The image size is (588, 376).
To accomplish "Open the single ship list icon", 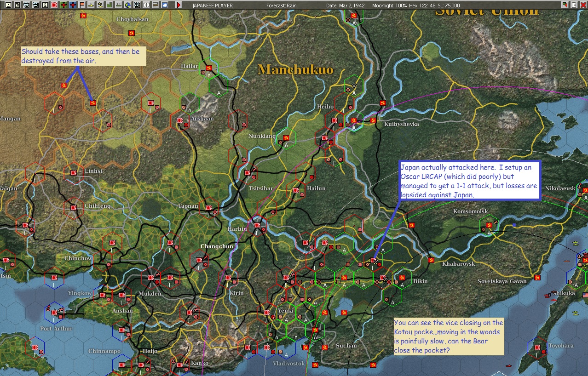I will tap(91, 5).
